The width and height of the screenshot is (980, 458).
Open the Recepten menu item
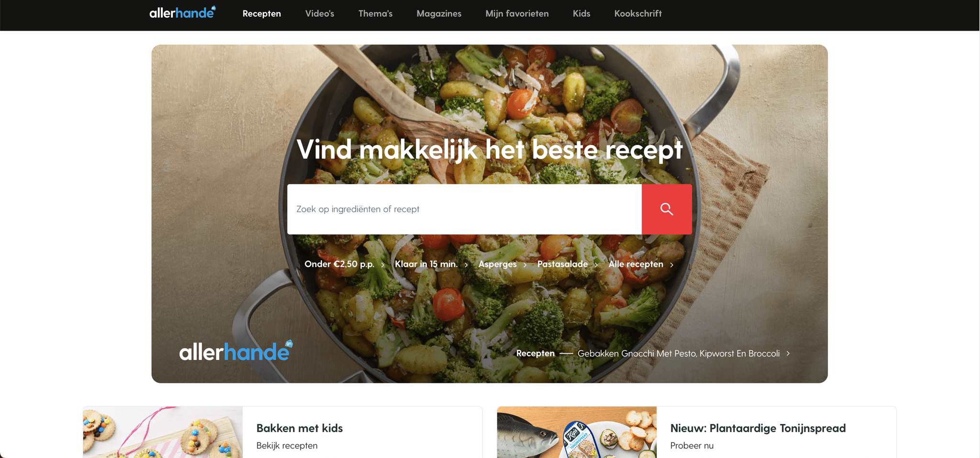(262, 13)
